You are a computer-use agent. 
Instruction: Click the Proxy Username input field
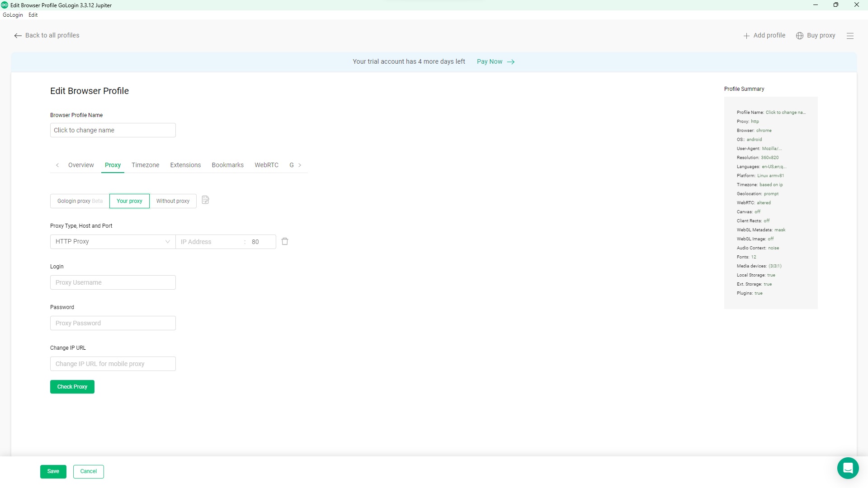point(113,282)
